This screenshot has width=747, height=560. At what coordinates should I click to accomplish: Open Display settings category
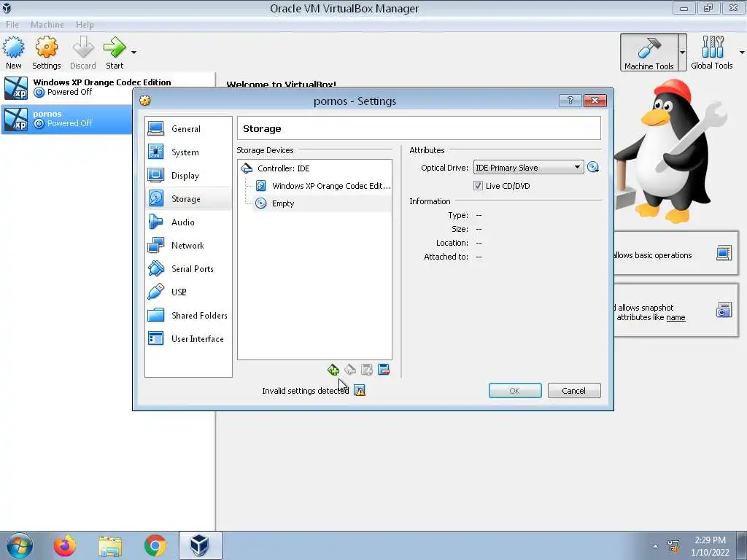point(188,175)
